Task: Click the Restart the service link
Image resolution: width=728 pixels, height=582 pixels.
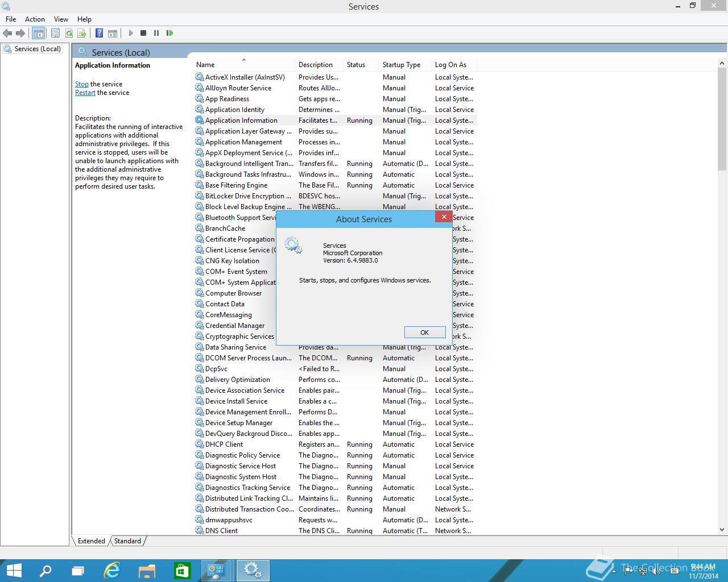Action: point(85,93)
